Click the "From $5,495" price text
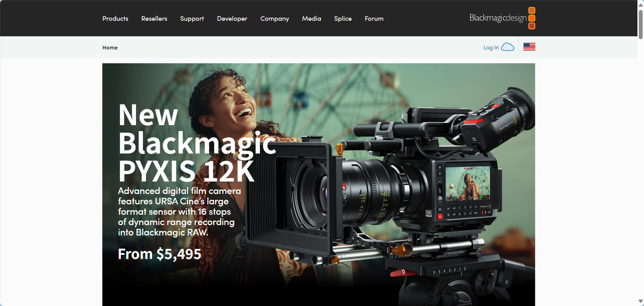This screenshot has width=644, height=306. [159, 254]
